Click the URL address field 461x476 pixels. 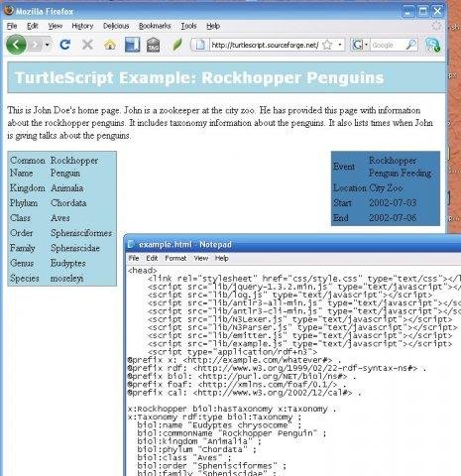click(265, 45)
